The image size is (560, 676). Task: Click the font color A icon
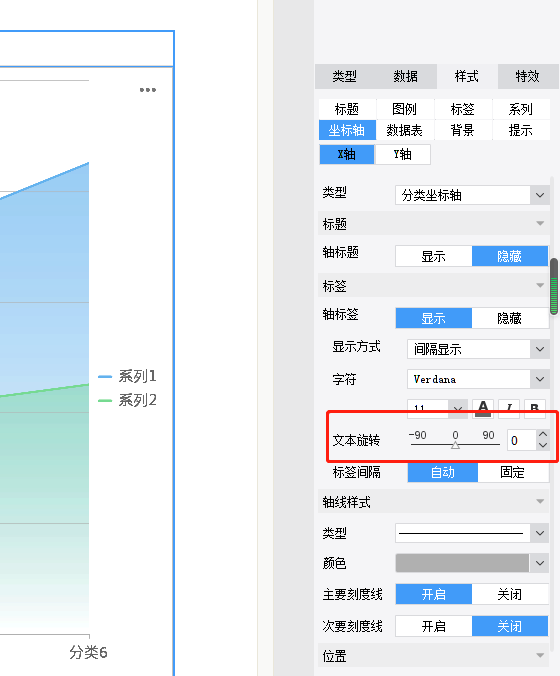tap(483, 408)
